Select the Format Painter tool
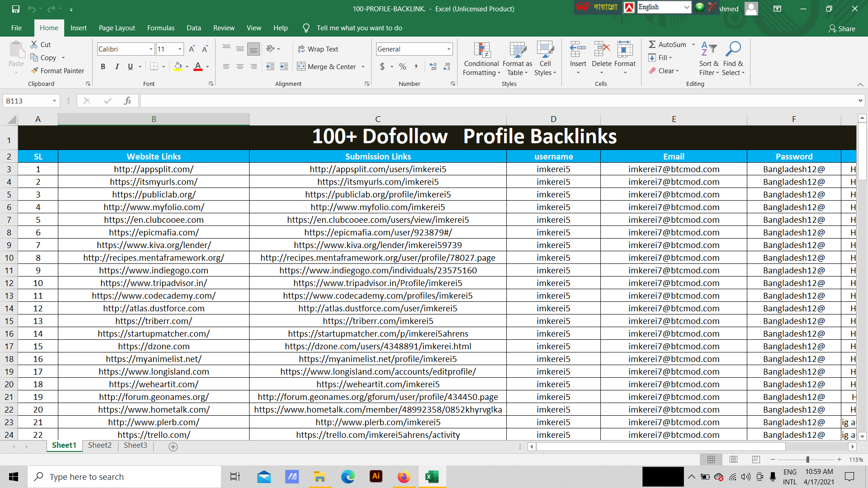Screen dimensions: 868x488 tap(58, 70)
